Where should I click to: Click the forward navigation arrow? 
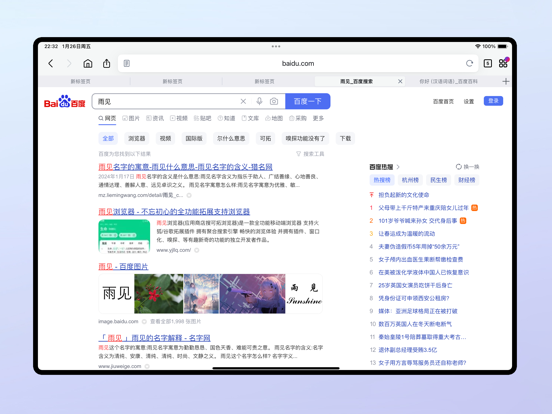point(69,63)
